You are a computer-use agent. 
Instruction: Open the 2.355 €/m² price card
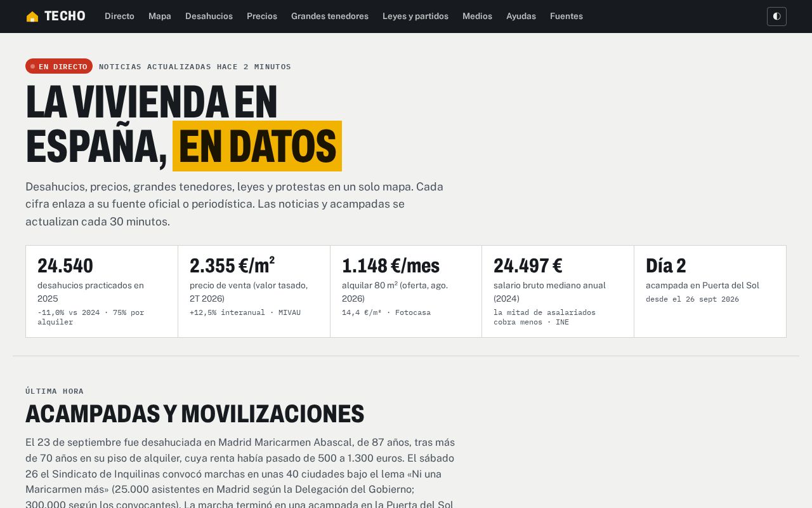coord(254,291)
